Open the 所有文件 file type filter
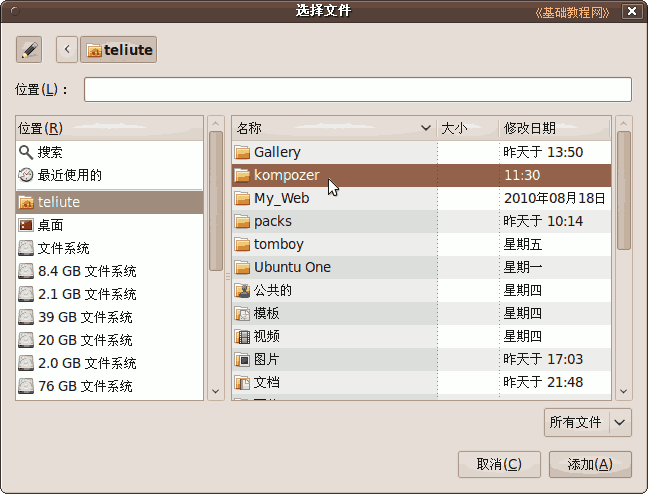 point(588,422)
